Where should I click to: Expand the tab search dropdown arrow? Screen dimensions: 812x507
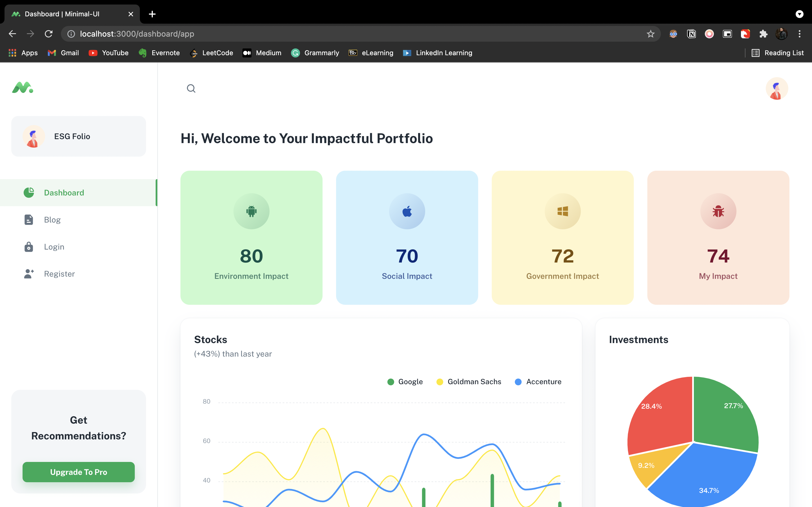click(800, 14)
